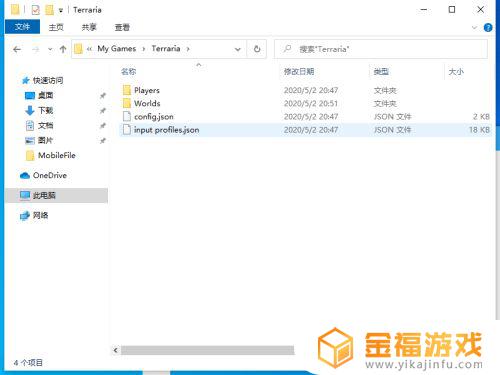Click the Forward navigation arrow

coord(36,49)
